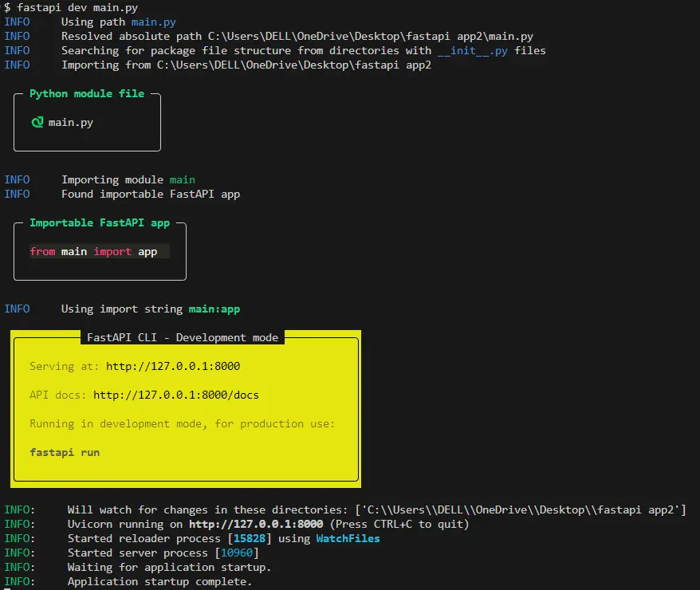700x590 pixels.
Task: Click the 'Serving at:' label
Action: [x=65, y=367]
